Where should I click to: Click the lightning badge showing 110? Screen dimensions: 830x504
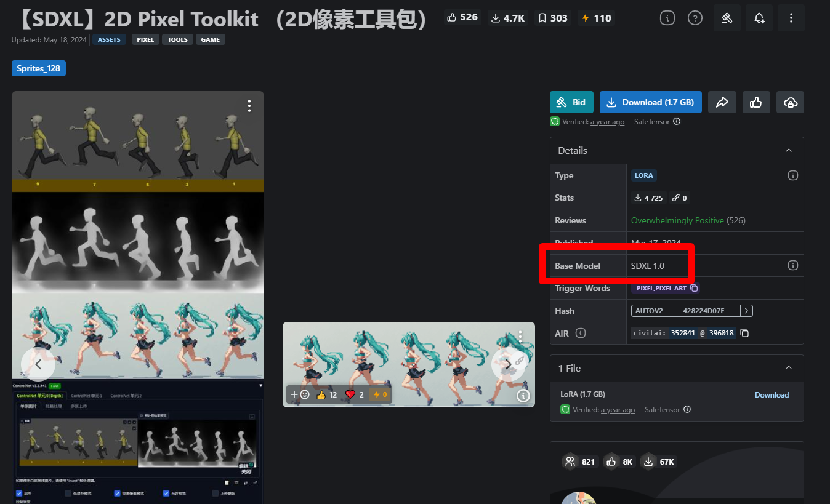tap(597, 18)
